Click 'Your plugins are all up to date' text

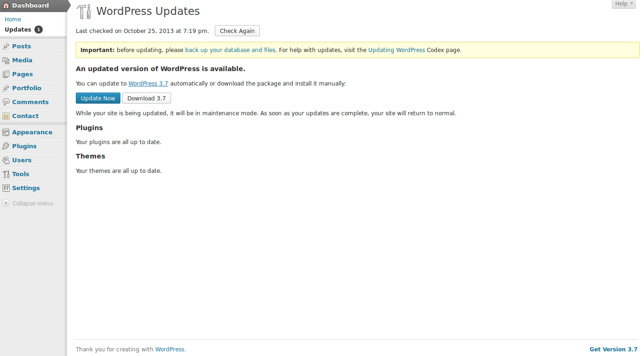(x=119, y=142)
